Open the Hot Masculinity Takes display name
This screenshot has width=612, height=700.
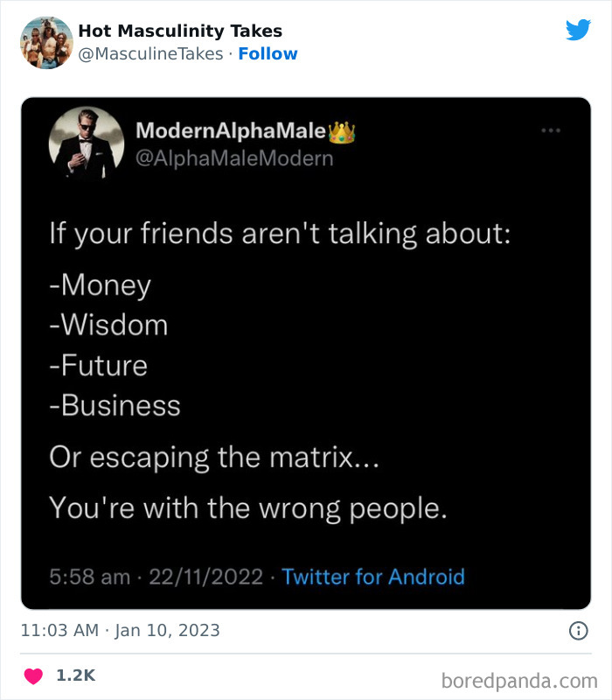pos(180,31)
